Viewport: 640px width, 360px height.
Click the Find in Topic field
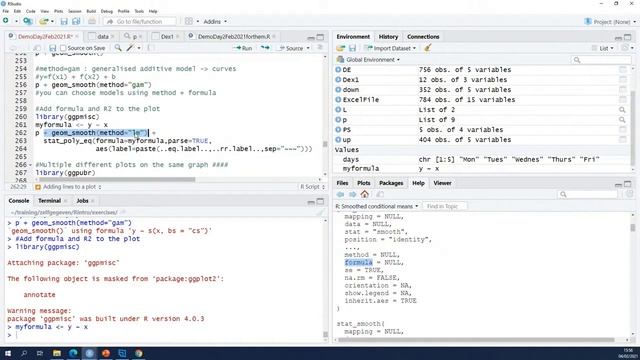point(444,207)
